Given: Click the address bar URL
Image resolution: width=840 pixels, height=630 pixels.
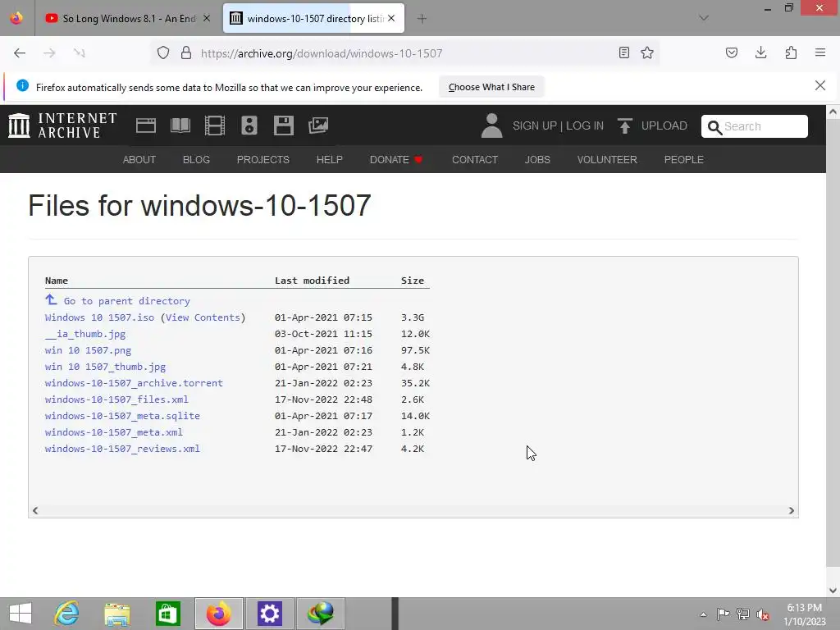Looking at the screenshot, I should [x=322, y=53].
